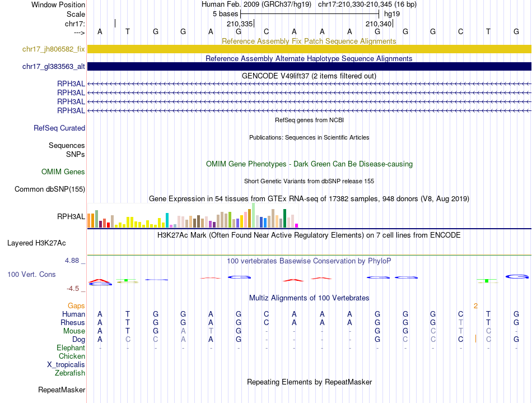Screen dimensions: 532x403
Task: Click the hg19 scale label
Action: point(392,14)
